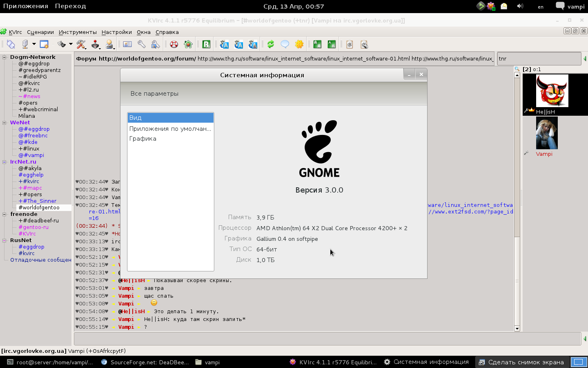Select #gentoo-ru channel under freenode

coord(33,227)
